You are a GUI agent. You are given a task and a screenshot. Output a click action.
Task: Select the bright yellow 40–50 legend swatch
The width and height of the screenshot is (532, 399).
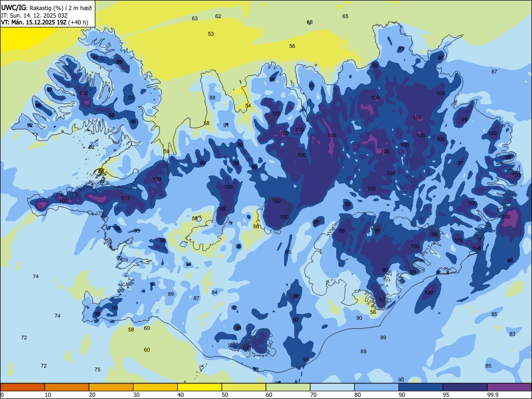click(x=199, y=387)
